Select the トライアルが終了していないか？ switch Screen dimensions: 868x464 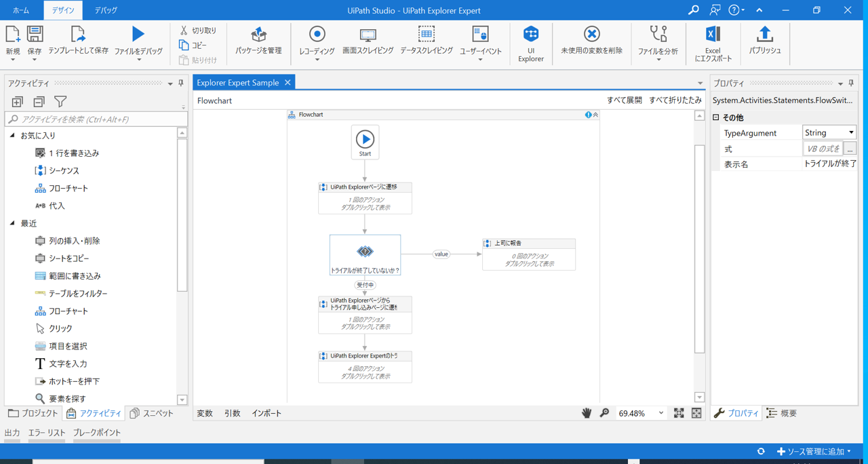click(x=365, y=255)
